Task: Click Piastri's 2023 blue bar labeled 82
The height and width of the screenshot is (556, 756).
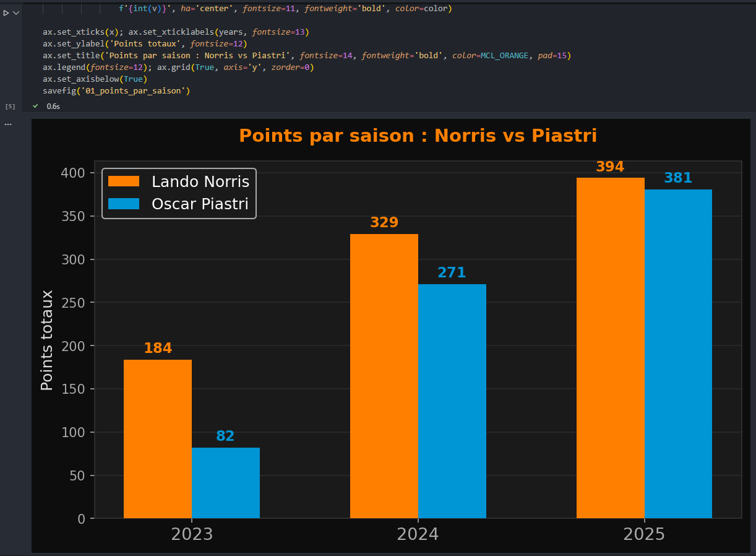Action: [226, 483]
